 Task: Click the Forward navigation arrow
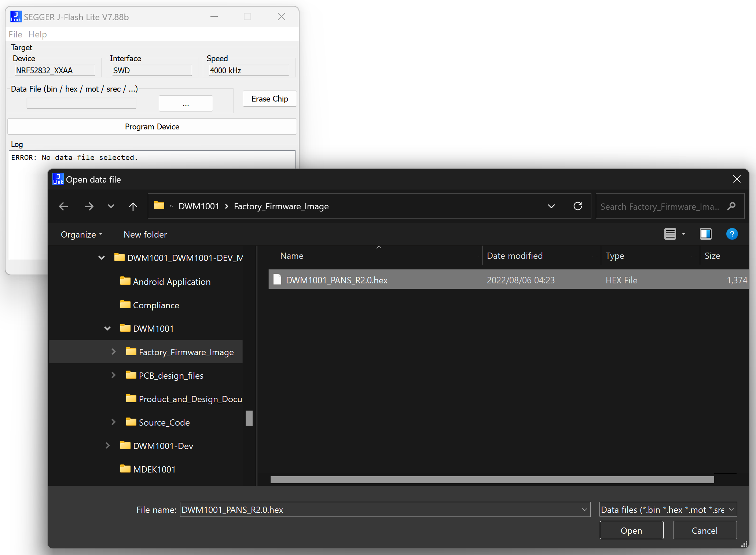click(x=89, y=206)
